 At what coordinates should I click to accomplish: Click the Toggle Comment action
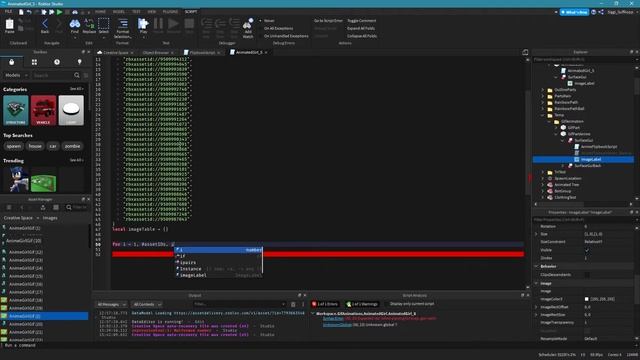pos(362,20)
